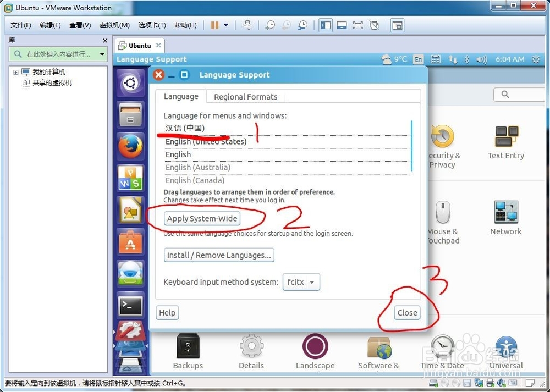
Task: Open the 选项卡(T) menu
Action: (x=152, y=25)
